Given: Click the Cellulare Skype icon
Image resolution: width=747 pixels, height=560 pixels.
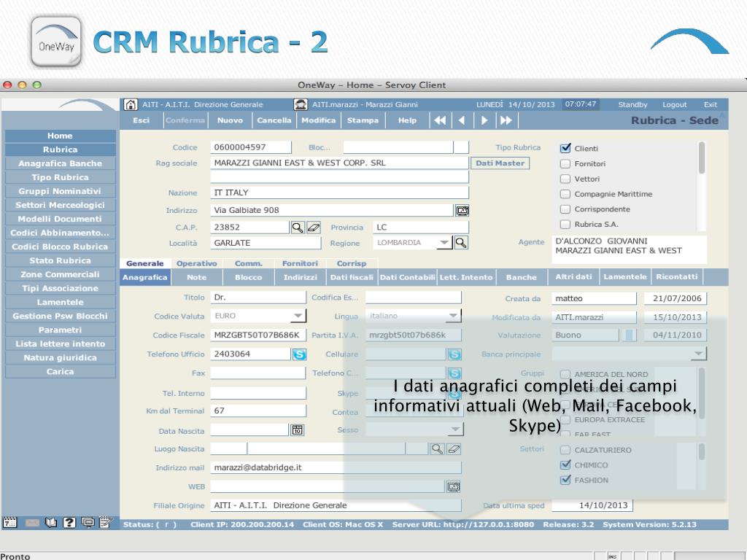Looking at the screenshot, I should coord(454,354).
